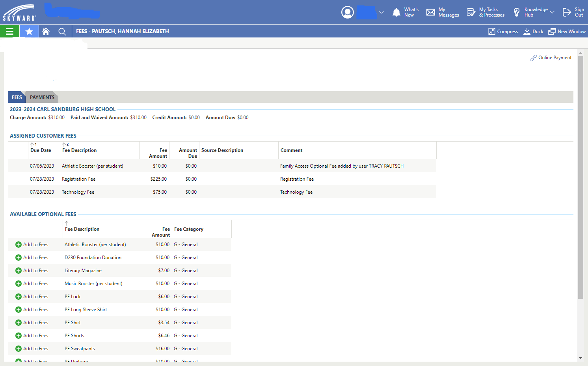Click the vertical scrollbar thumb
Screen dimensions: 588x366
point(581,177)
